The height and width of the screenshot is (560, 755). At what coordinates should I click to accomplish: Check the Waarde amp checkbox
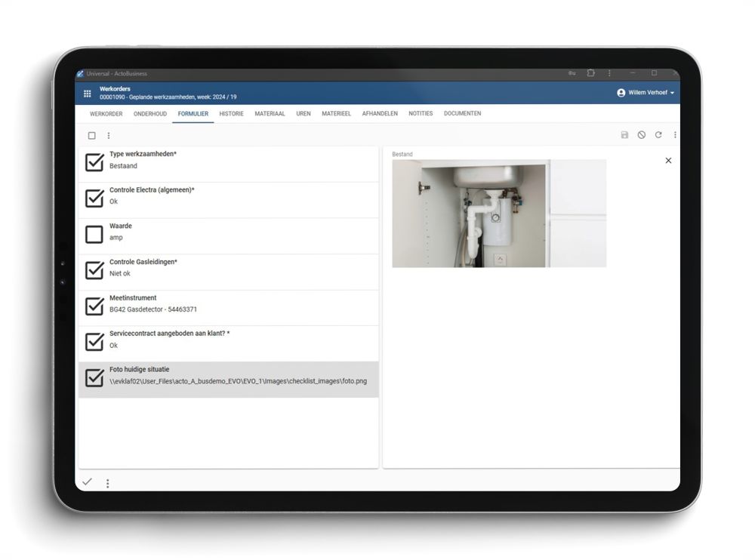[x=94, y=235]
